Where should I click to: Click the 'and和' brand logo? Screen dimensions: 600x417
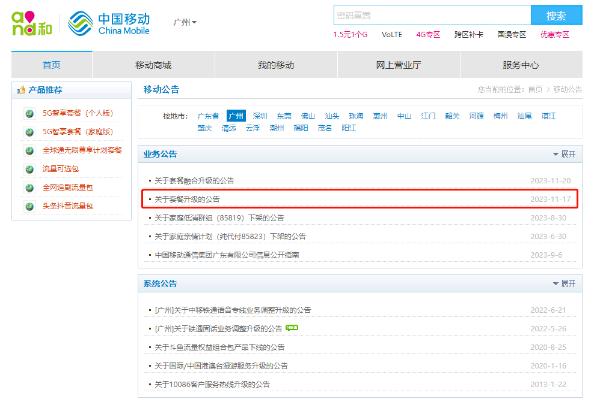(31, 24)
